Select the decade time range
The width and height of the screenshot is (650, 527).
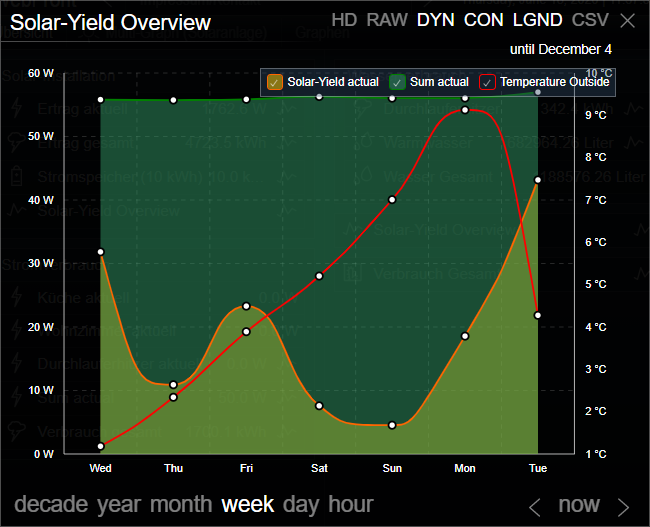tap(52, 504)
